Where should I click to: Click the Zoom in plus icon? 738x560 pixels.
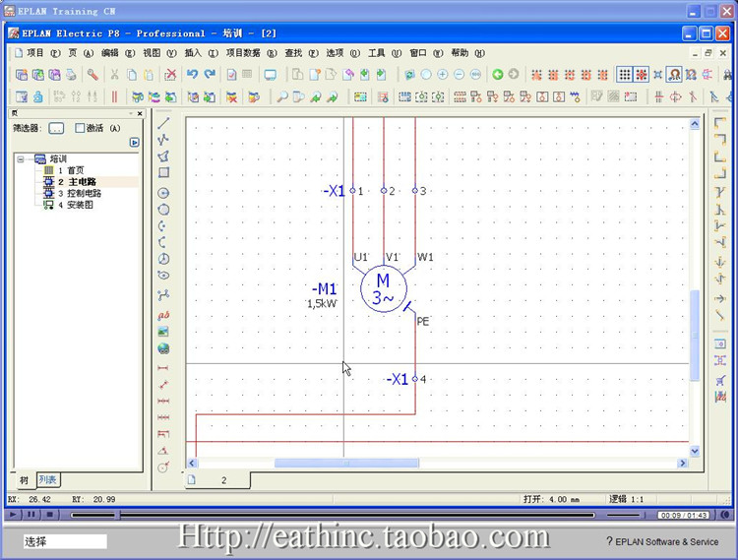pos(443,75)
